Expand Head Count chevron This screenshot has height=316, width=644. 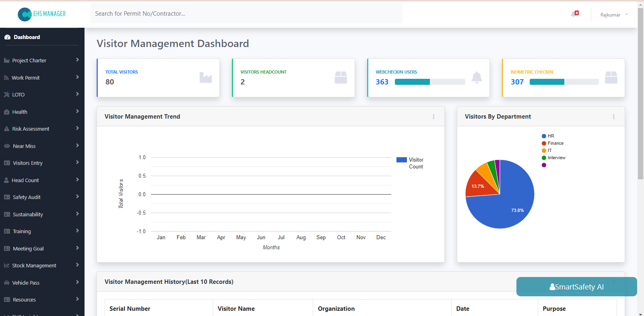click(77, 180)
